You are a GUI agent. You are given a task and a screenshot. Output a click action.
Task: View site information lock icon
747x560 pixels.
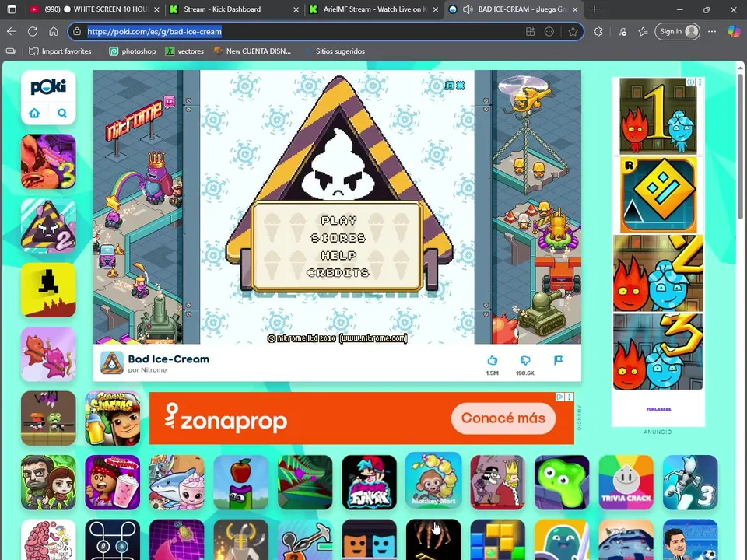click(77, 31)
